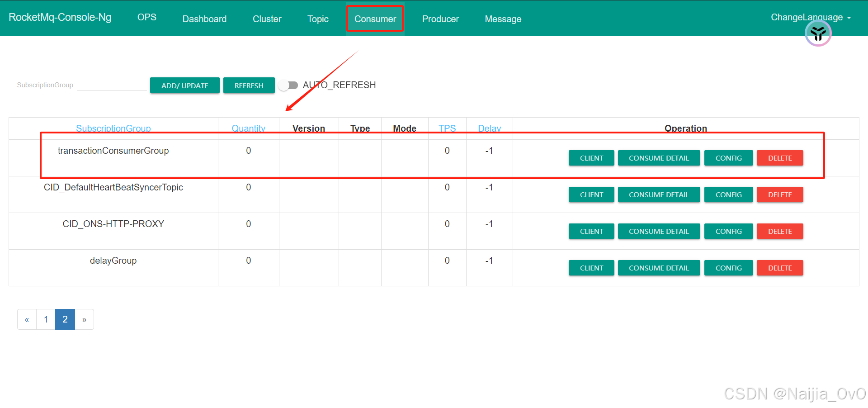Sort by TPS column header
The image size is (868, 408).
[x=447, y=128]
